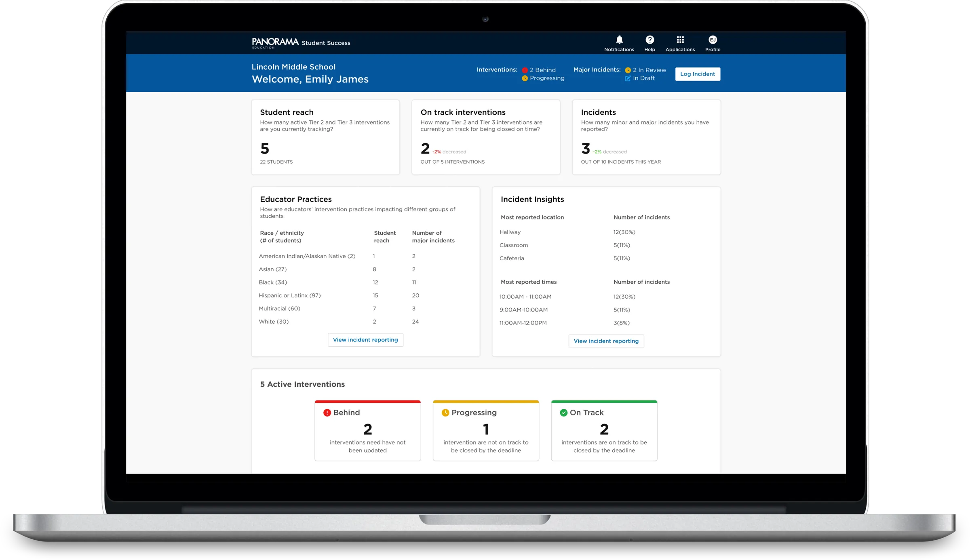Open the Applications grid icon
This screenshot has height=560, width=970.
(680, 40)
